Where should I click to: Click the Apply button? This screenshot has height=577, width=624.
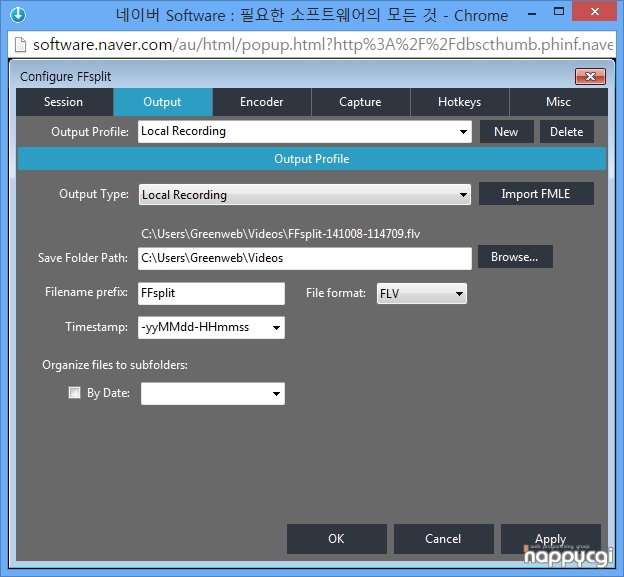tap(550, 539)
